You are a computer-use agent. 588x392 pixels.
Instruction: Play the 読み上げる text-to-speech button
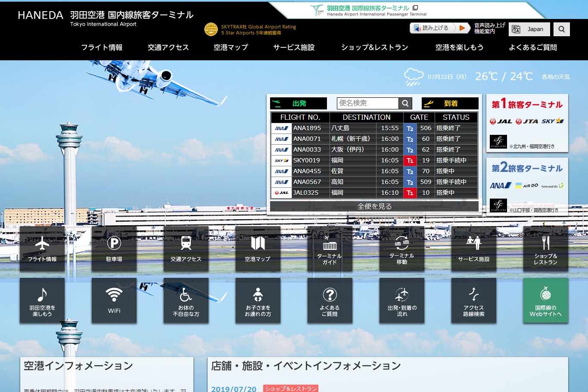click(x=440, y=28)
